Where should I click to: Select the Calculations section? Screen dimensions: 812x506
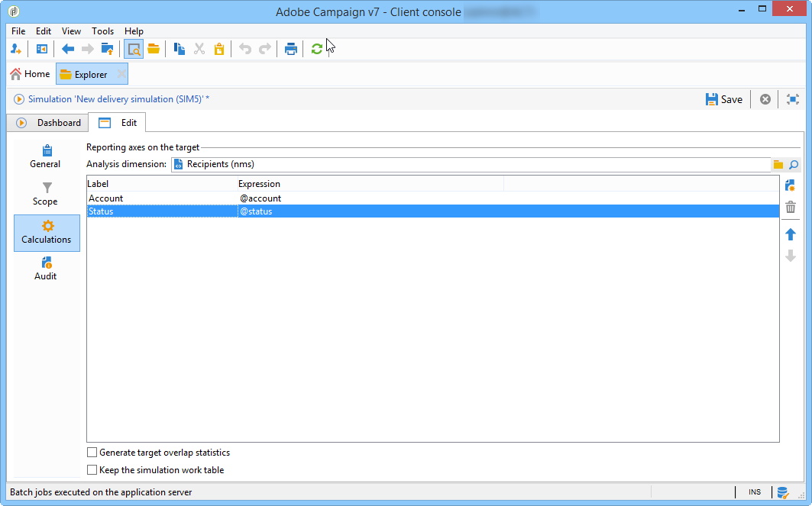click(x=47, y=233)
